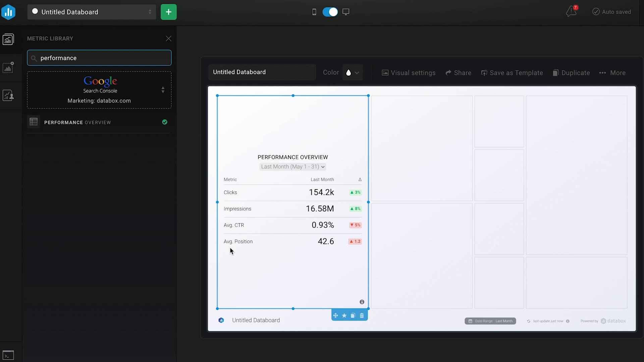Screen dimensions: 644x362
Task: Click the datablock info icon
Action: click(x=362, y=302)
